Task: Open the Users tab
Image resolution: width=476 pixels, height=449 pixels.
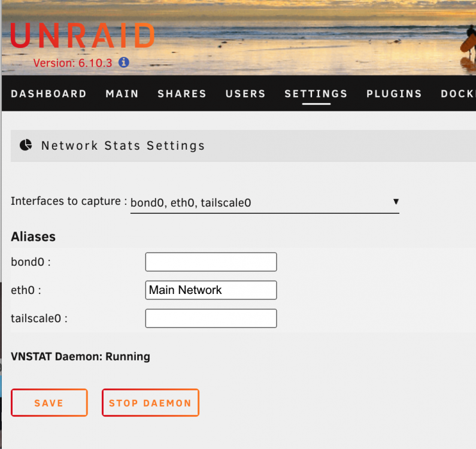Action: click(245, 94)
